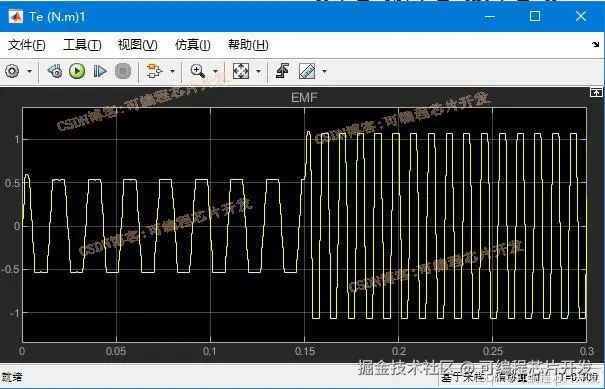Expand the zoom tool dropdown arrow
605x389 pixels.
(215, 71)
